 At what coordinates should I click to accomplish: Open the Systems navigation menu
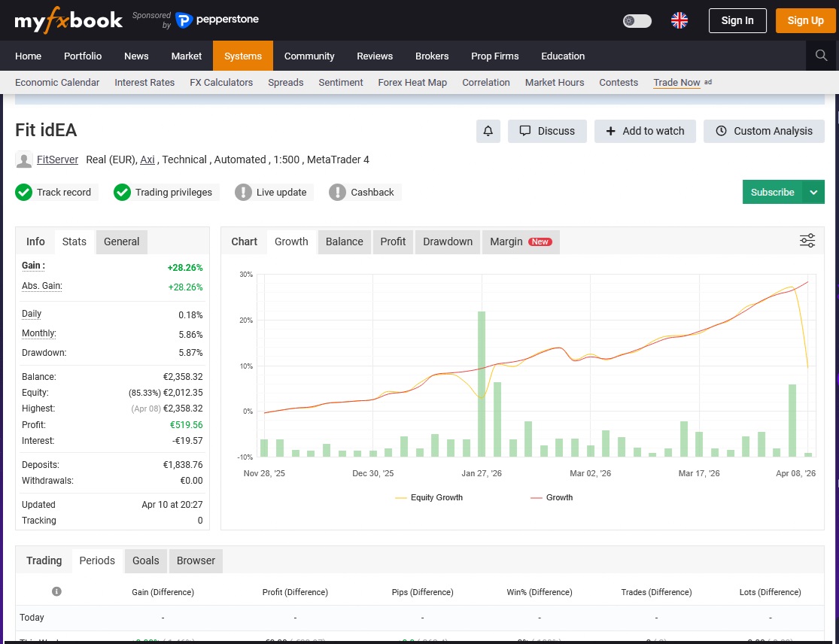243,56
